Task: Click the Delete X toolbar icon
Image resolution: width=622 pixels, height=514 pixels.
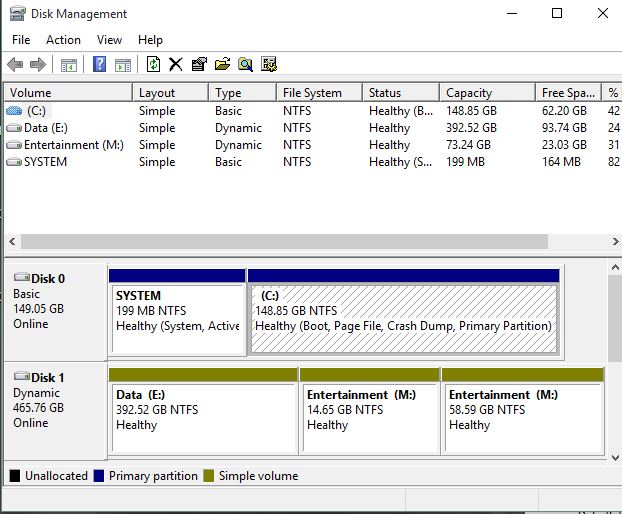Action: pos(176,64)
